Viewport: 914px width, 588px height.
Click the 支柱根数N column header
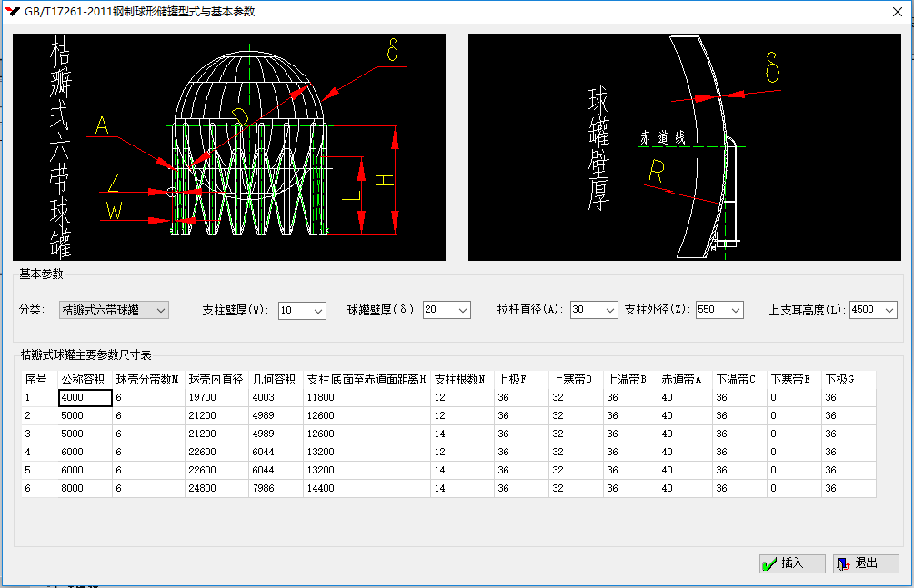(460, 379)
